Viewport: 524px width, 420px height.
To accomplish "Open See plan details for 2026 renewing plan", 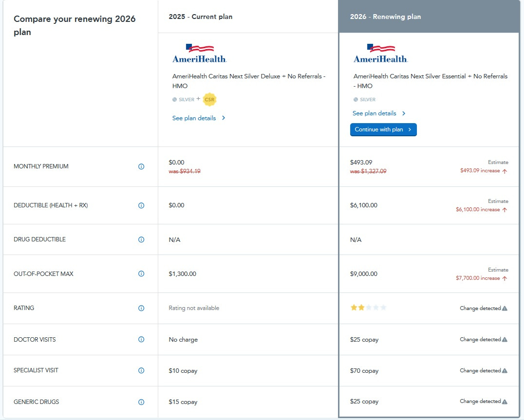I will coord(379,113).
